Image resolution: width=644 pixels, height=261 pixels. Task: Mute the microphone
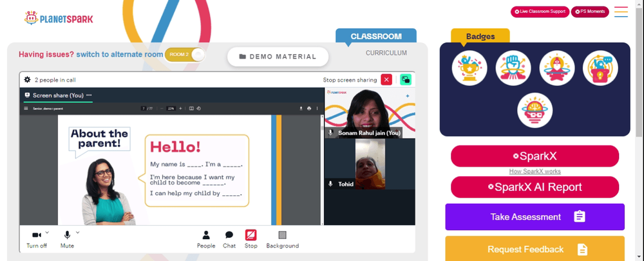[x=67, y=239]
